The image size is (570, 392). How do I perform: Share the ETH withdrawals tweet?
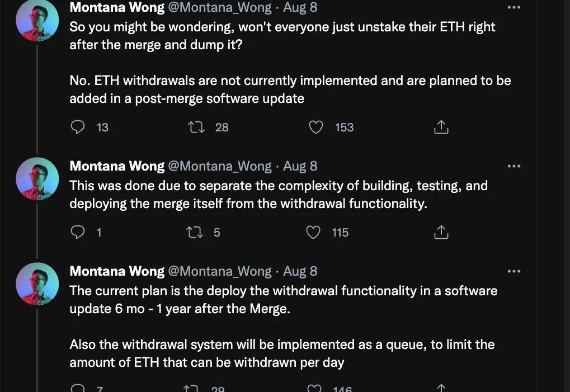point(441,127)
